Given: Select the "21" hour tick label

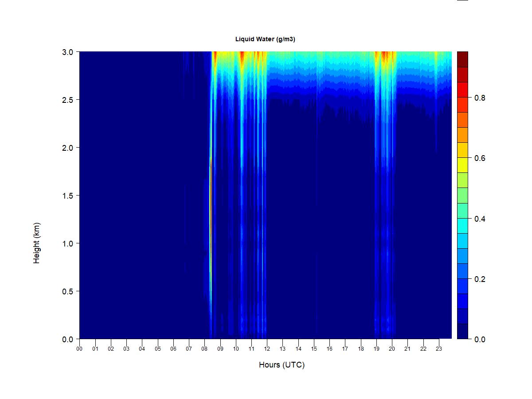Looking at the screenshot, I should click(x=407, y=349).
